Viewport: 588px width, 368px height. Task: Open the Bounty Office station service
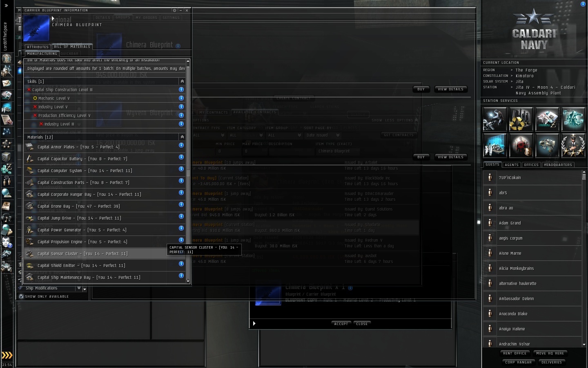pos(521,145)
